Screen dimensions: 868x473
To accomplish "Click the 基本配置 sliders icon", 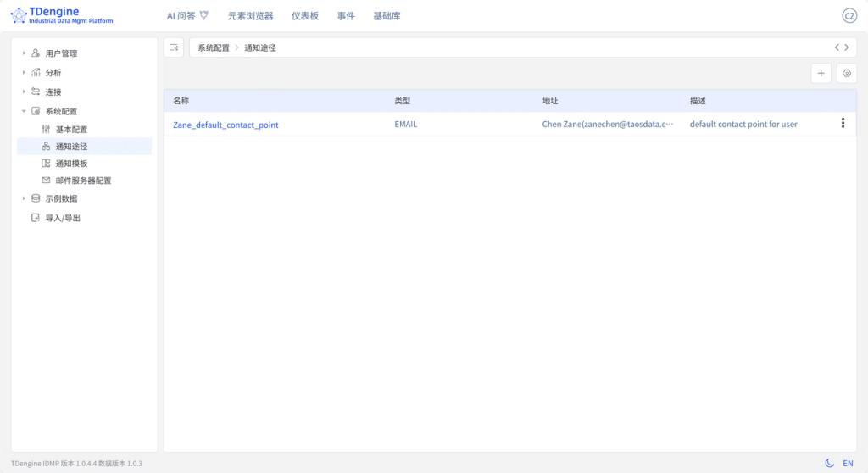I will (x=46, y=129).
